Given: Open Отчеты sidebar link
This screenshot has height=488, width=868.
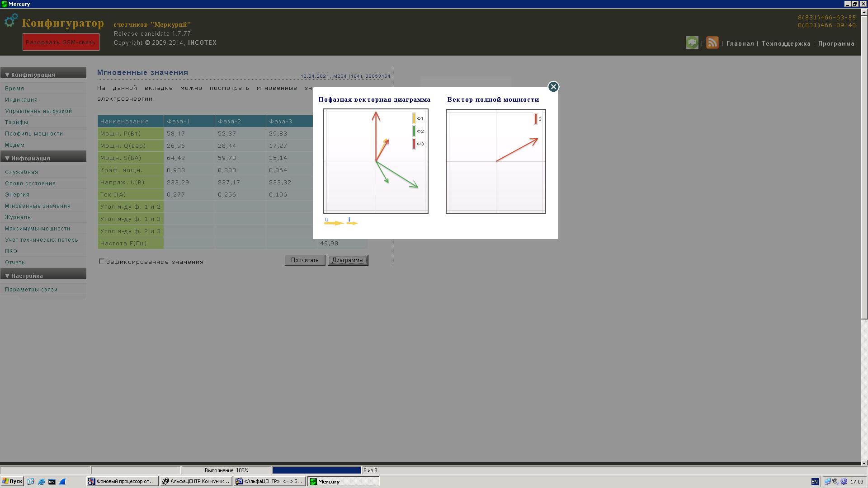Looking at the screenshot, I should point(15,263).
